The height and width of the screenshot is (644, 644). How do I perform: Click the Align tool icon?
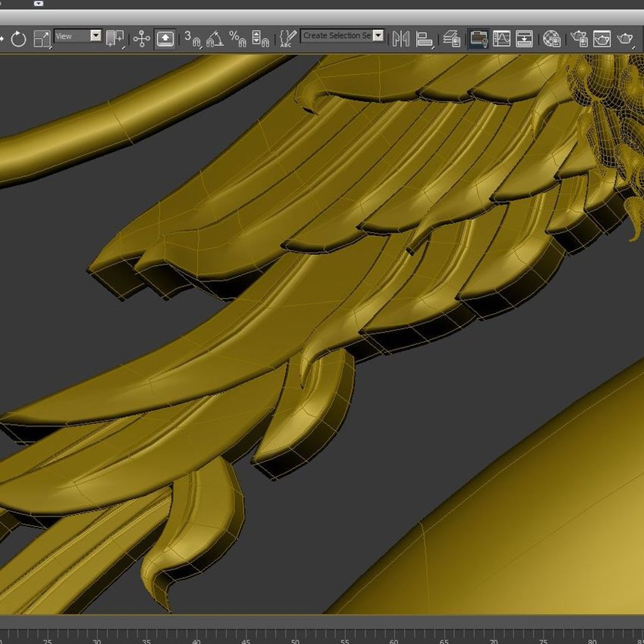tap(425, 39)
